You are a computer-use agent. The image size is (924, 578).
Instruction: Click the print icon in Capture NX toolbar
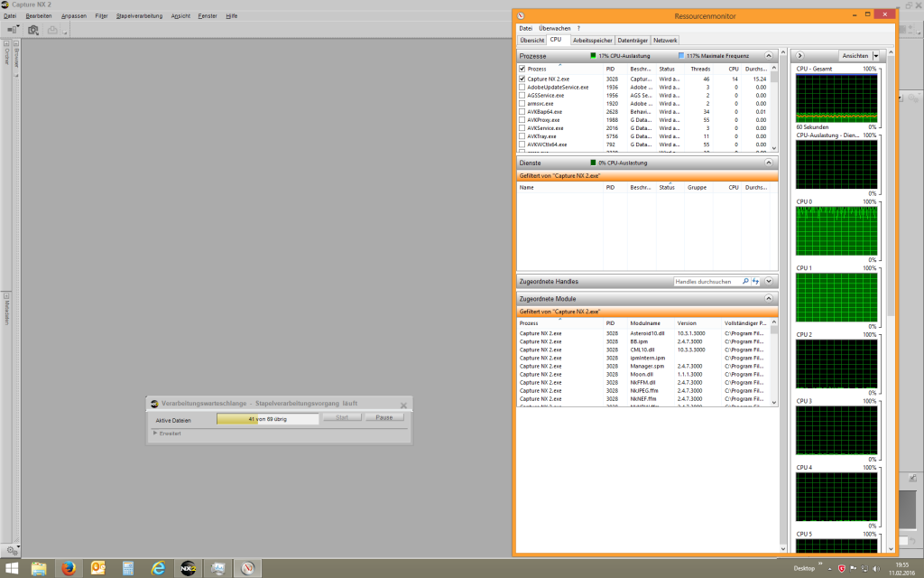52,30
